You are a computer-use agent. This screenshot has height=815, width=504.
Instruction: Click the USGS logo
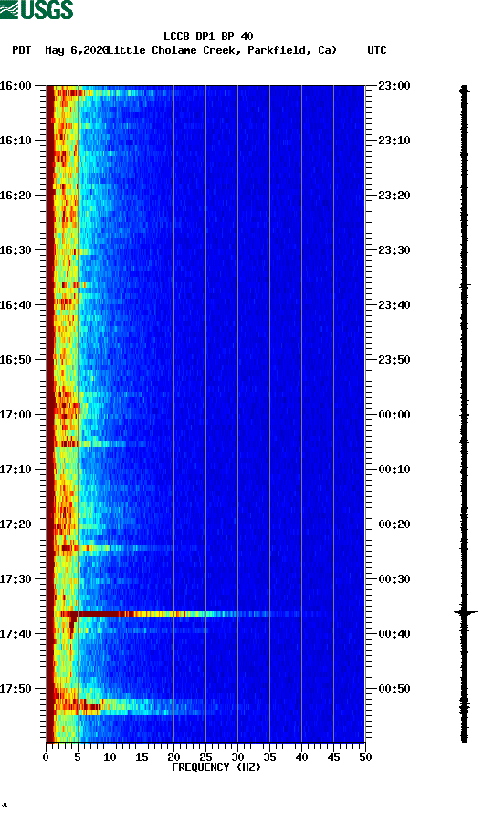[37, 9]
